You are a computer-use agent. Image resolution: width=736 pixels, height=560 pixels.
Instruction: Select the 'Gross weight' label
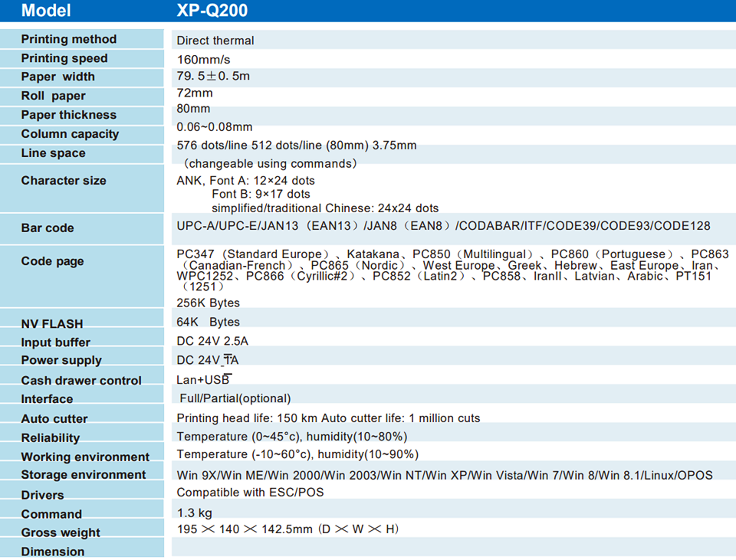(x=61, y=532)
